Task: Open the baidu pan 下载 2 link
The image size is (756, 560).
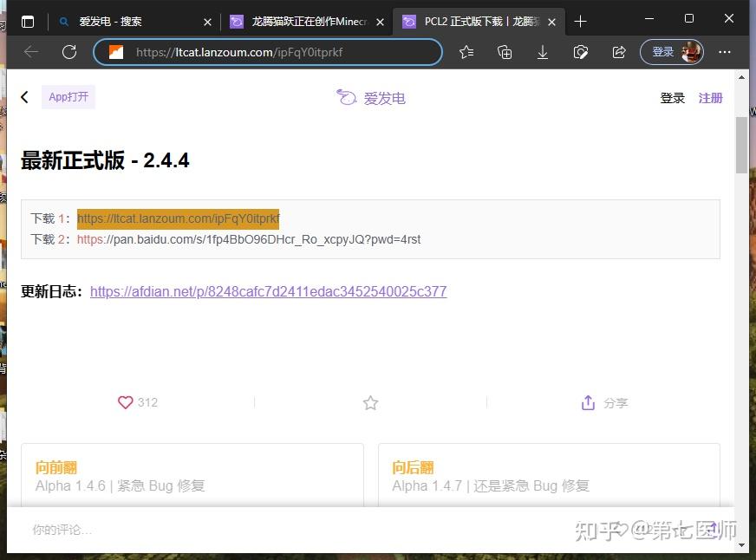Action: (251, 239)
